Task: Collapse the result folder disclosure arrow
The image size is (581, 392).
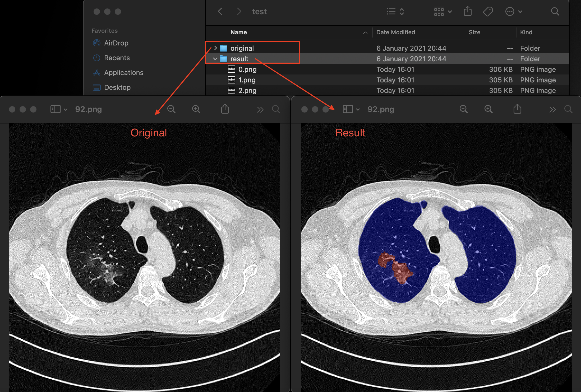Action: [215, 59]
